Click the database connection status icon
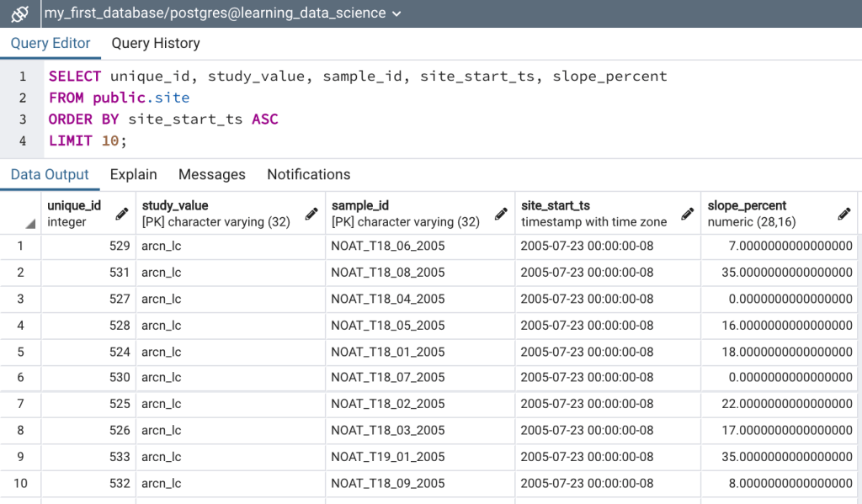862x504 pixels. coord(20,13)
